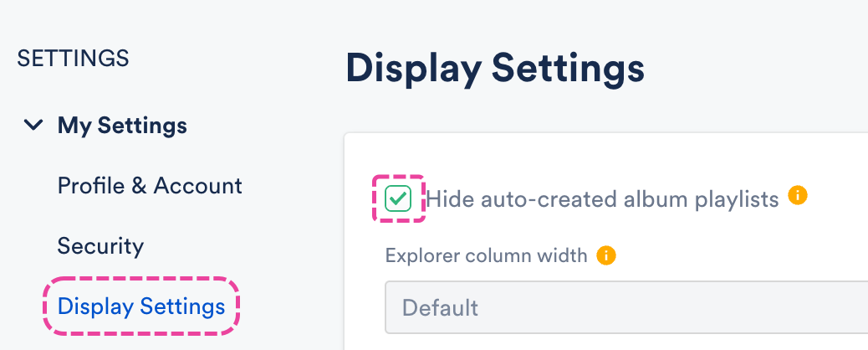The image size is (868, 350).
Task: Uncheck the Hide auto-created album playlists checkbox
Action: click(398, 198)
